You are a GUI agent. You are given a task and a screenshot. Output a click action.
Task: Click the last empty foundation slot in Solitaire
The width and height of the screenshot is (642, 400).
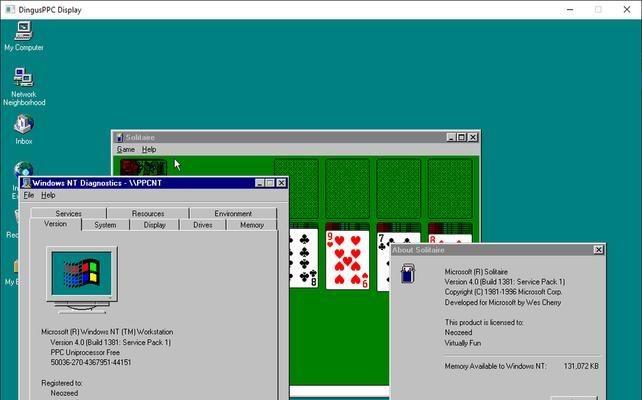click(450, 189)
